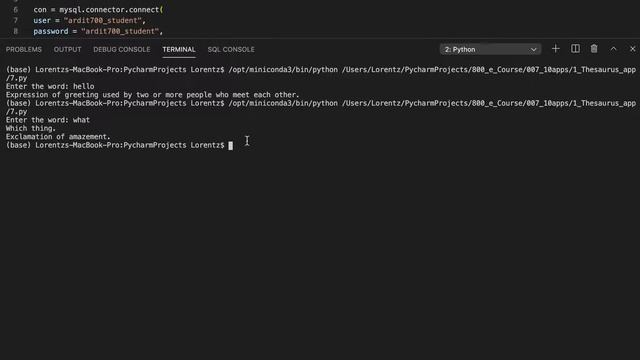The height and width of the screenshot is (360, 640).
Task: Click the mysql.connector.connect code line
Action: pos(98,10)
